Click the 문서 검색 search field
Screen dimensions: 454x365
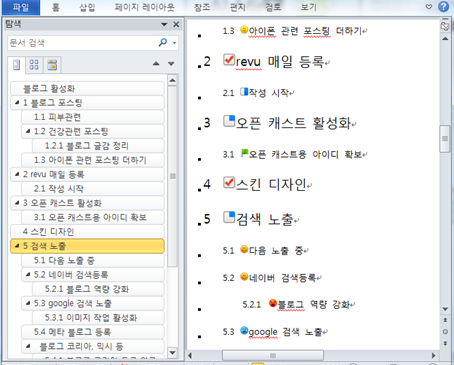(x=82, y=43)
